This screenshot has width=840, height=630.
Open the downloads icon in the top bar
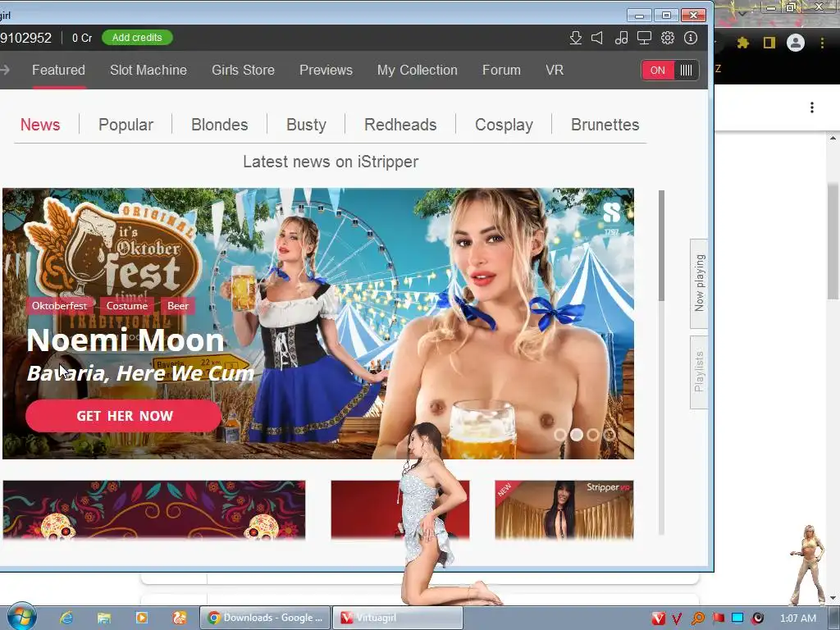pos(575,38)
